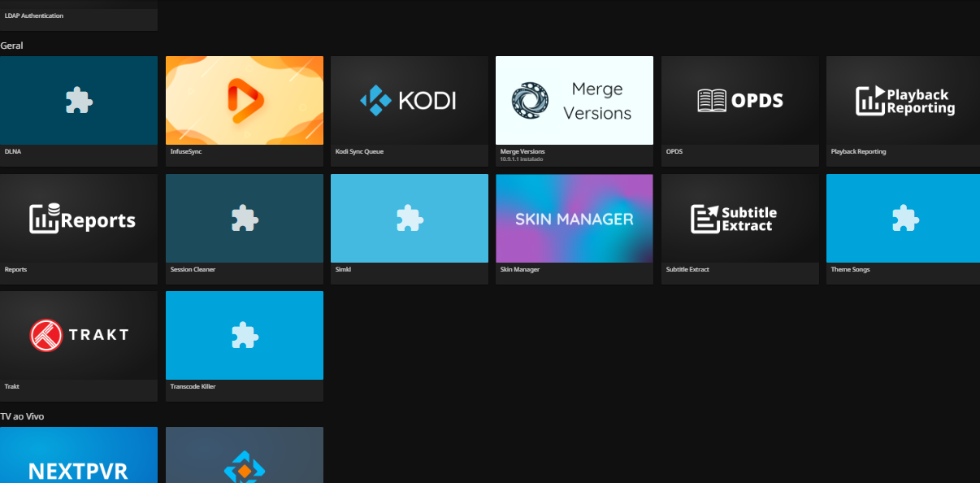
Task: Click the Kodi Sync Queue name label
Action: 359,152
